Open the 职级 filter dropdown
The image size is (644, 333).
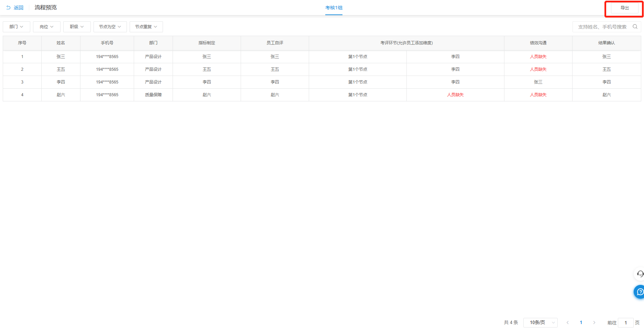click(x=77, y=27)
